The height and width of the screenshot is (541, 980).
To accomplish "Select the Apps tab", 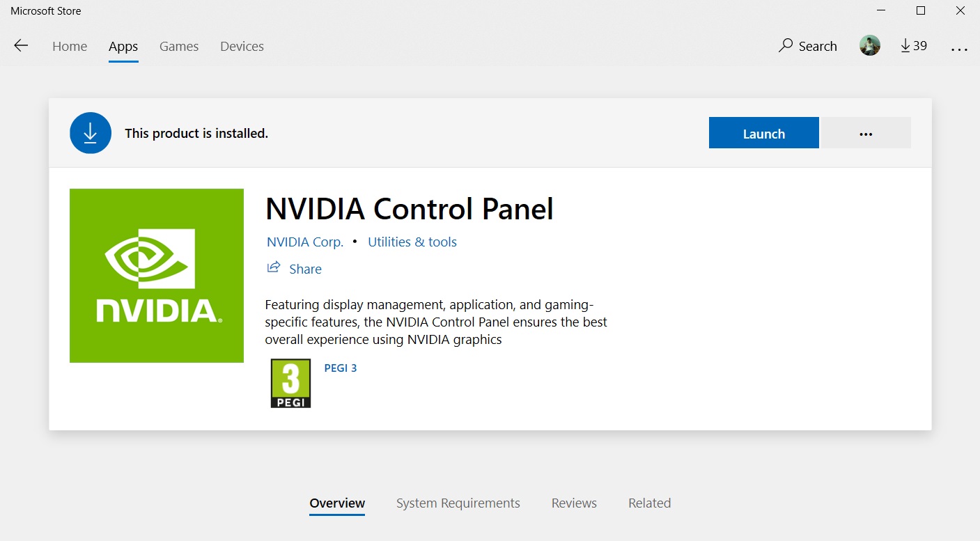I will [x=123, y=47].
